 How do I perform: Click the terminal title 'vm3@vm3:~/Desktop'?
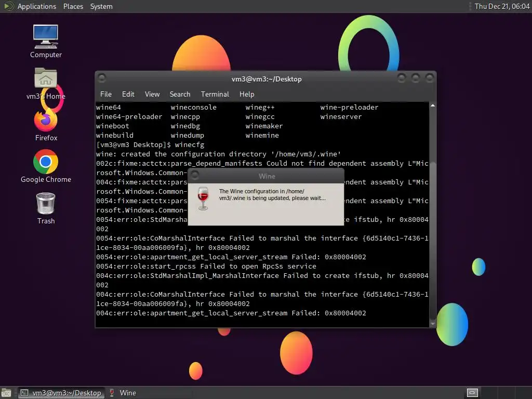267,79
